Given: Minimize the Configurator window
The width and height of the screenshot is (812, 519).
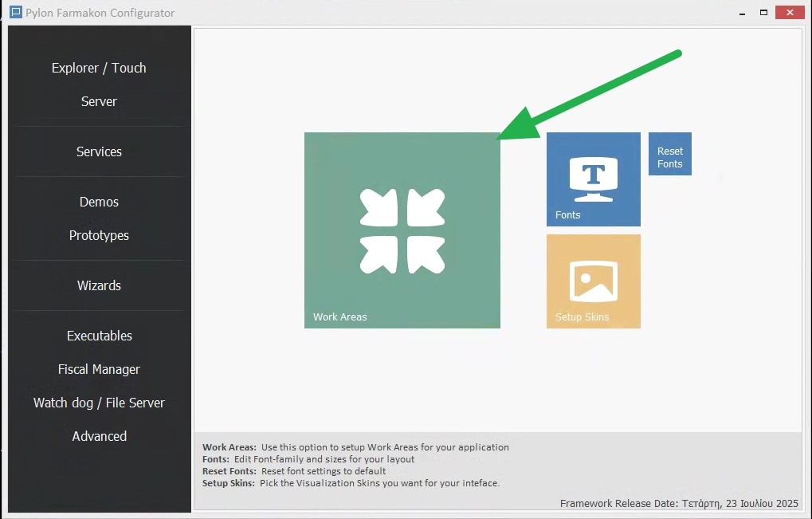Looking at the screenshot, I should [742, 13].
